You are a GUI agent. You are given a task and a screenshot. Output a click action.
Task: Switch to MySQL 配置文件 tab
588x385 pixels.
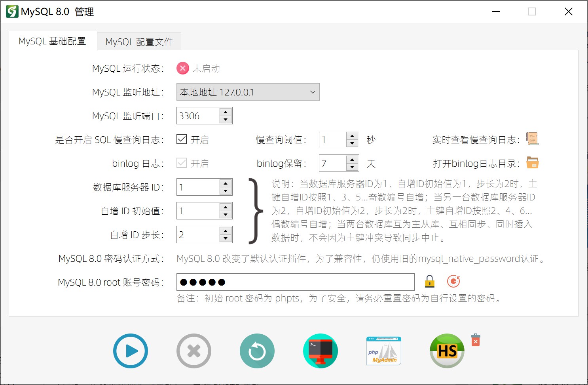139,42
